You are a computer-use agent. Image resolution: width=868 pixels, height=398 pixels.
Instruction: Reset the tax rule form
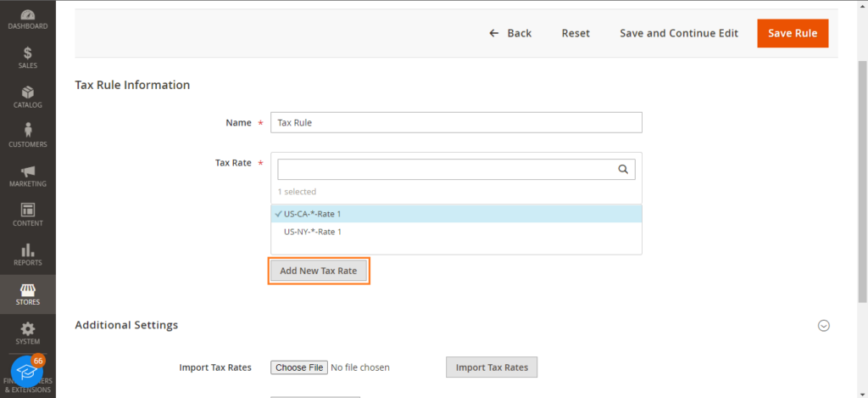point(576,33)
